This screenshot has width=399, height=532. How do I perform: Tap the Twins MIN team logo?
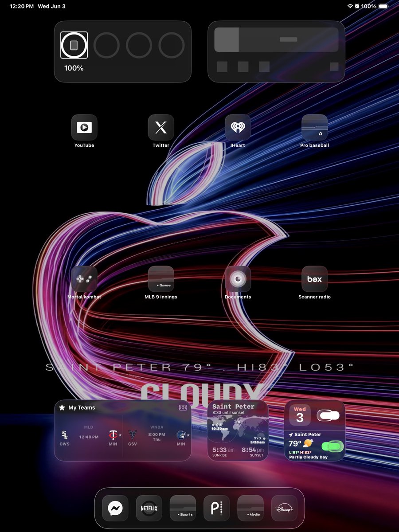(113, 435)
